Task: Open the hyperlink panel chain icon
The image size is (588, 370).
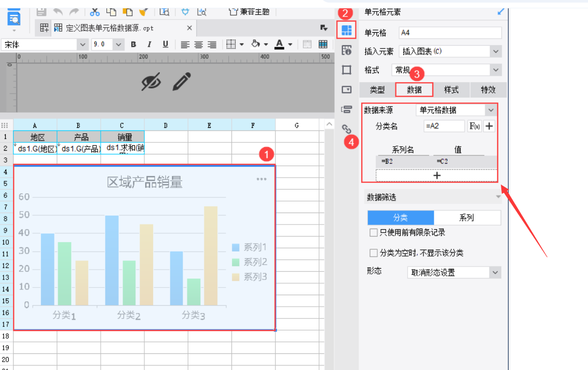Action: tap(347, 129)
